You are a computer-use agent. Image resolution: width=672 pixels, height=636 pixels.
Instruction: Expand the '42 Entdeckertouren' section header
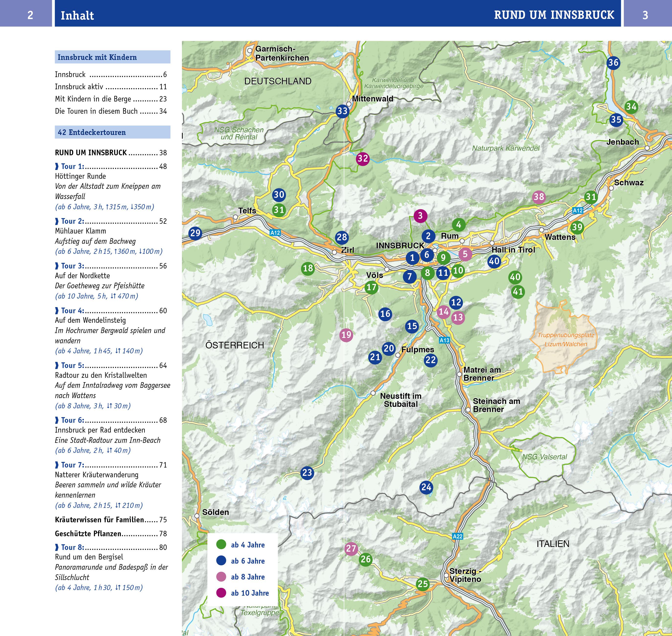[x=91, y=133]
